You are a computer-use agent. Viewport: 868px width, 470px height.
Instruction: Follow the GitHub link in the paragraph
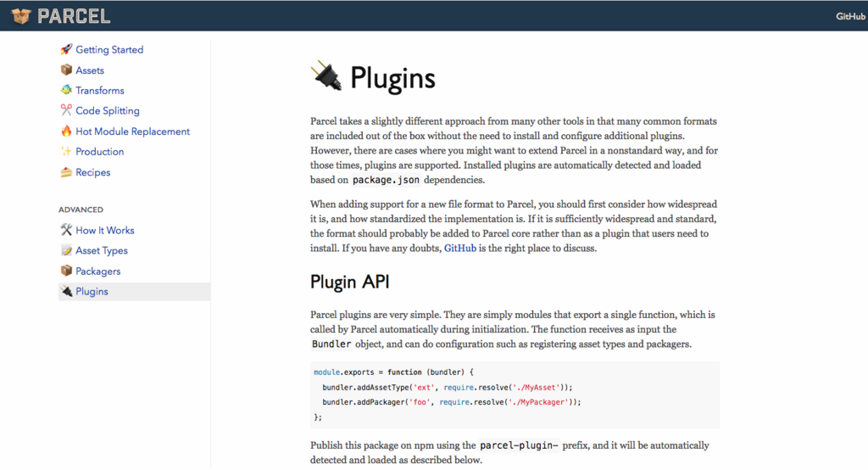tap(460, 249)
